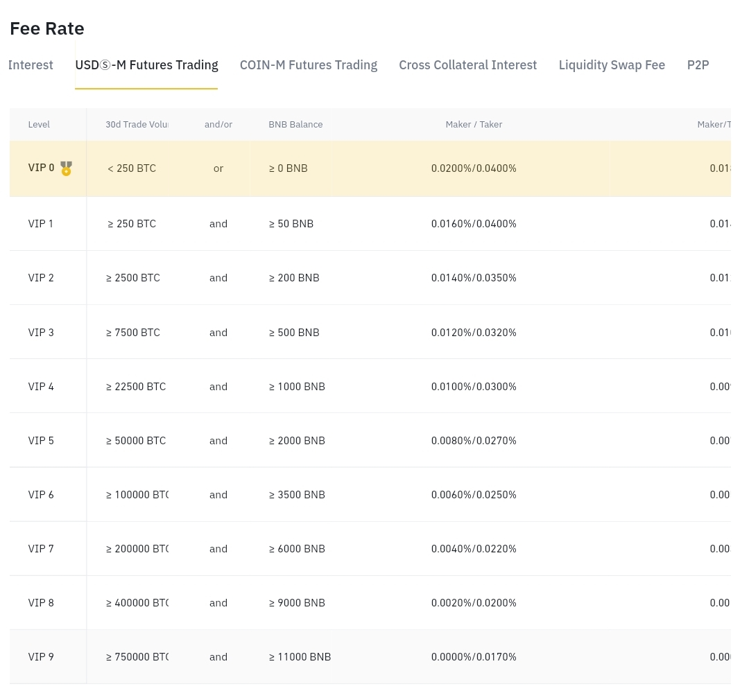Screen dimensions: 749x700
Task: Click the 'or' cell in VIP 0 row
Action: click(x=218, y=168)
